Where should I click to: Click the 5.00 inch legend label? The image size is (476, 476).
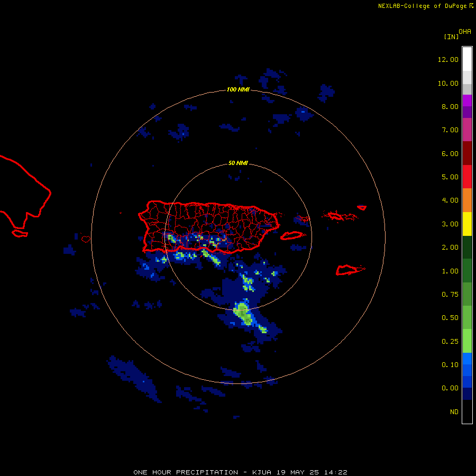coord(450,177)
